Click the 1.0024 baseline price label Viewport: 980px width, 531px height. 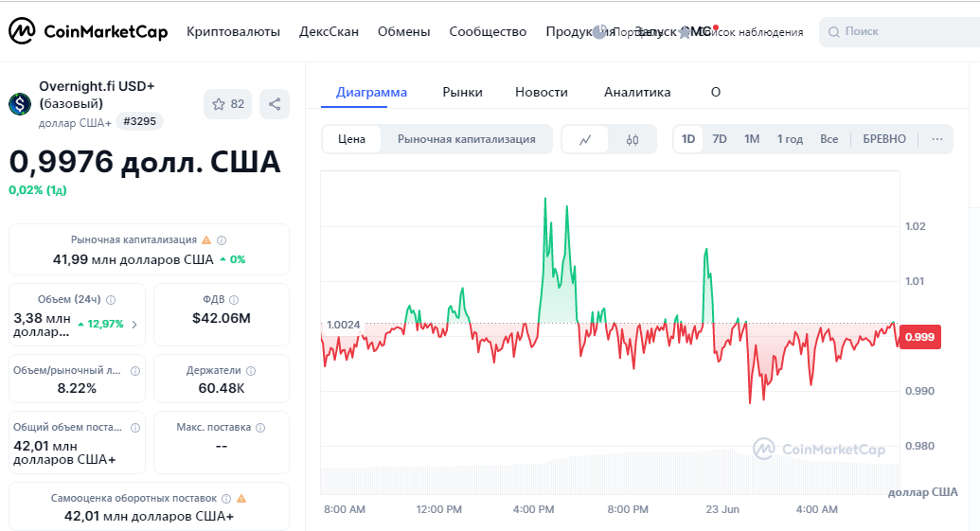tap(343, 325)
